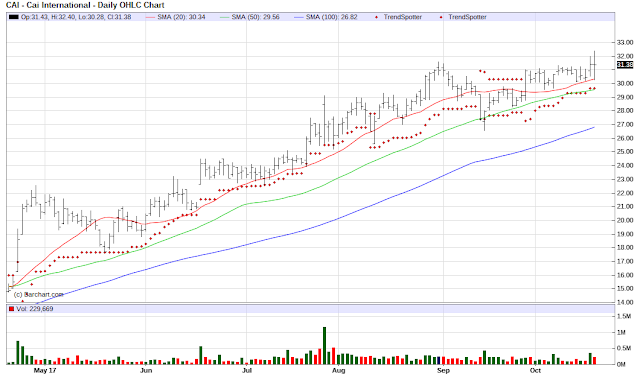Viewport: 640px width, 389px height.
Task: Click the tallest green volume bar before Aug
Action: click(x=324, y=345)
